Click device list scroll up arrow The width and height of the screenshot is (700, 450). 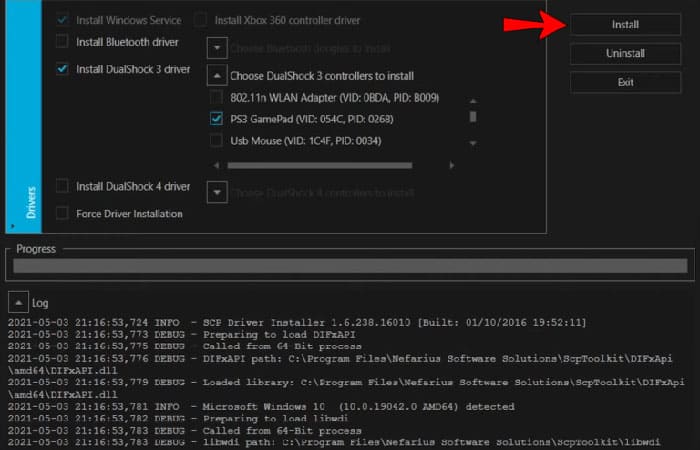pyautogui.click(x=473, y=102)
